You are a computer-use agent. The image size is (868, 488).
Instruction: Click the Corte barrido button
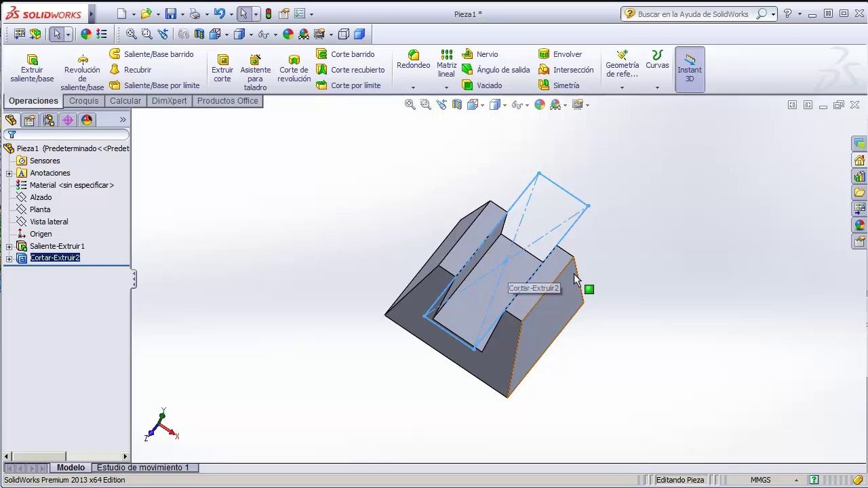point(345,54)
